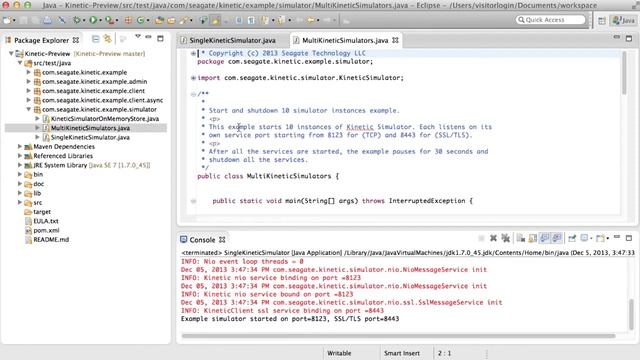Click Pin Console icon
Image resolution: width=640 pixels, height=360 pixels.
(x=571, y=238)
